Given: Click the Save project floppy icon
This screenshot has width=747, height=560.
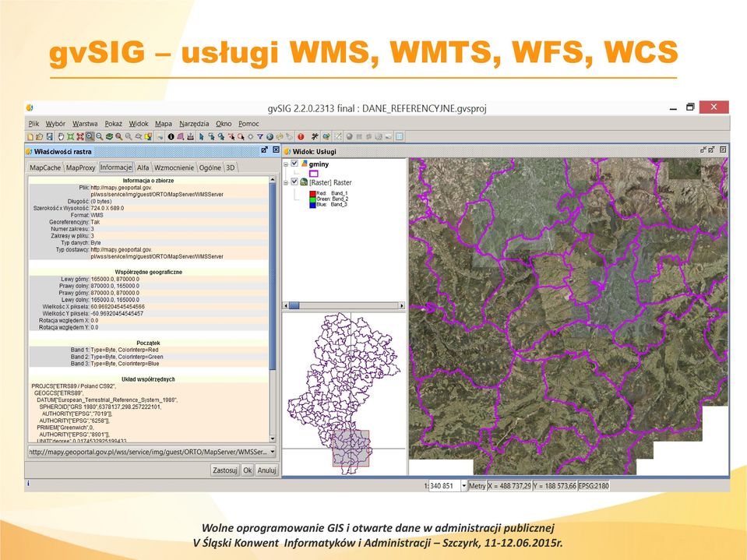Looking at the screenshot, I should tap(49, 136).
